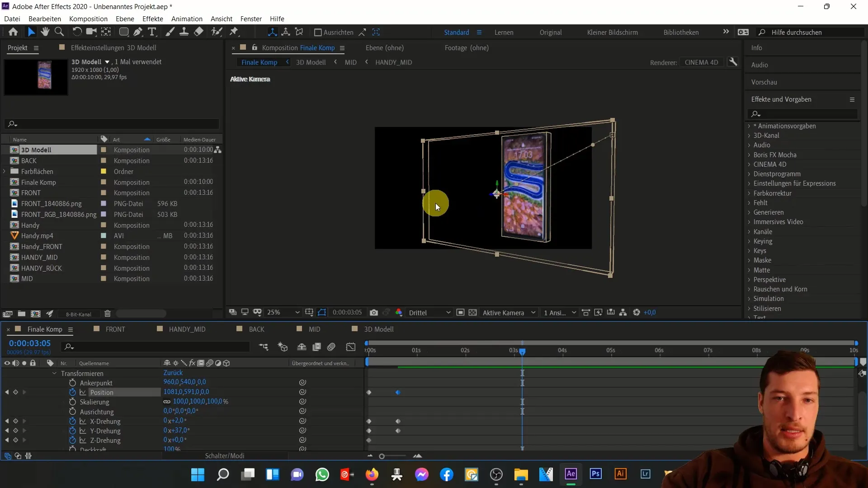
Task: Toggle Y-Drehung stopwatch
Action: pyautogui.click(x=72, y=431)
